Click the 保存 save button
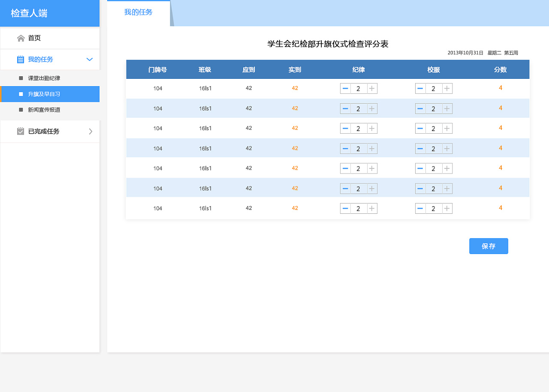This screenshot has height=392, width=549. point(489,246)
